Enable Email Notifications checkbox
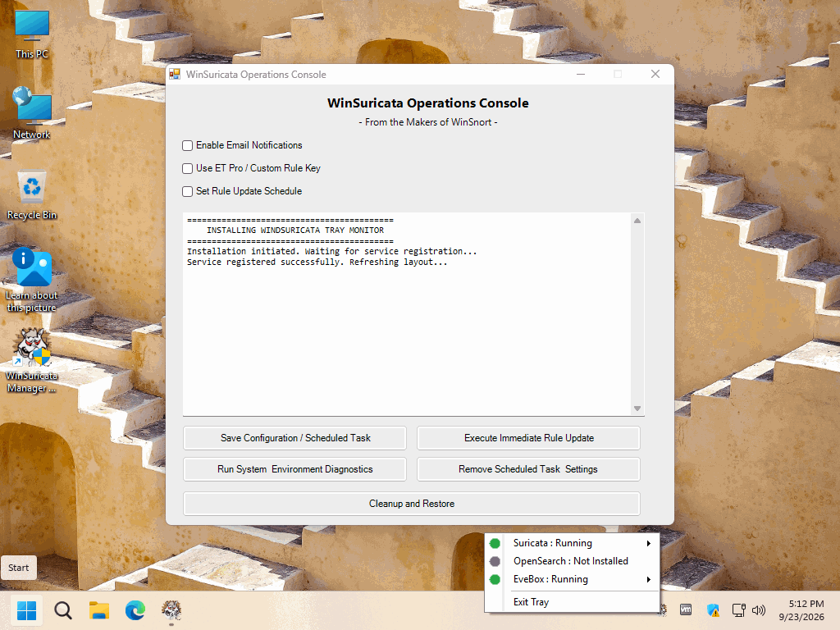This screenshot has width=840, height=630. [188, 146]
